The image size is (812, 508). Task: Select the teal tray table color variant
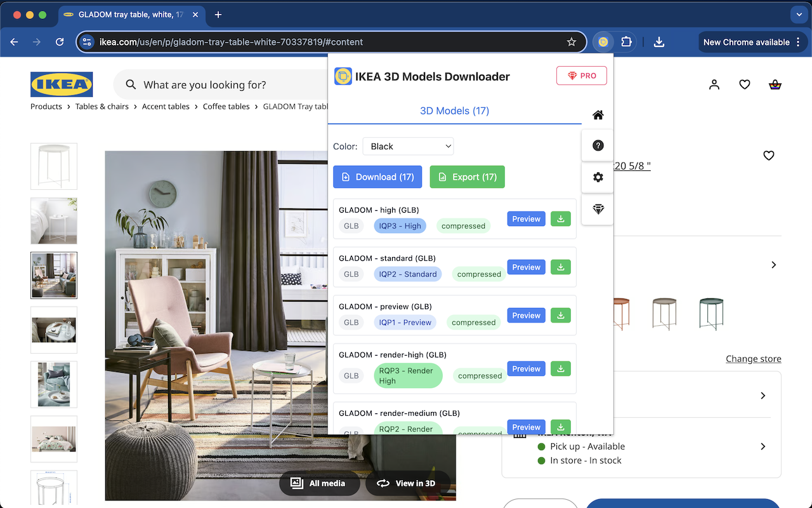tap(711, 313)
